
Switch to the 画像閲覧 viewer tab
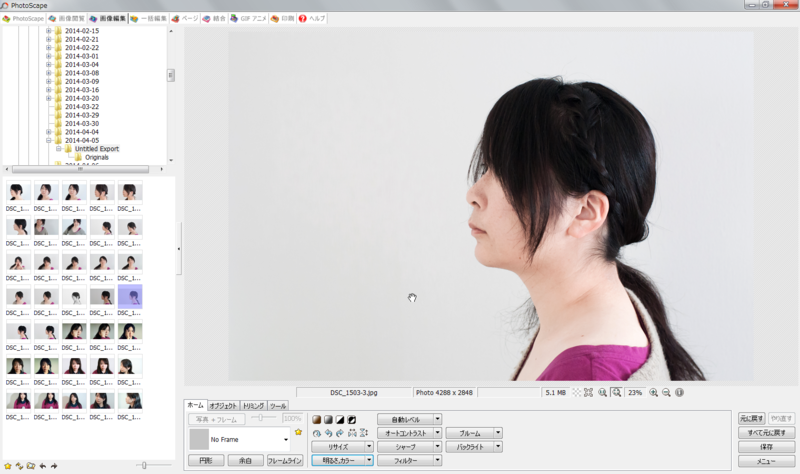66,18
